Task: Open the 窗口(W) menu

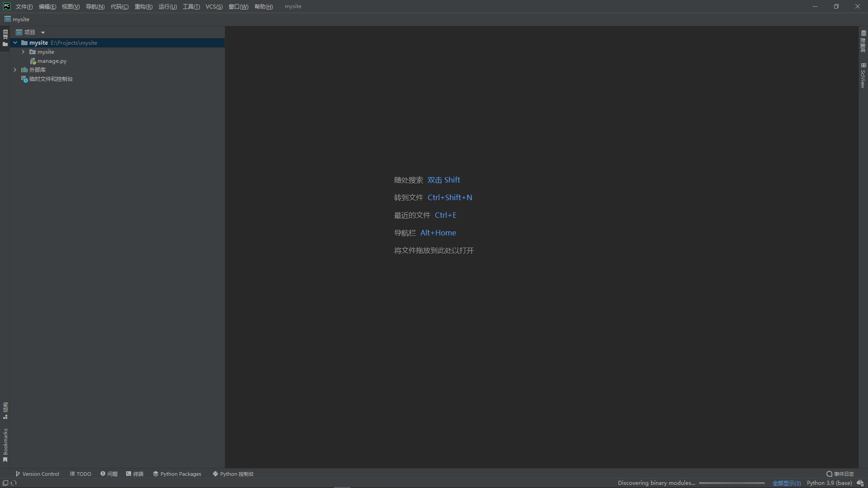Action: (238, 6)
